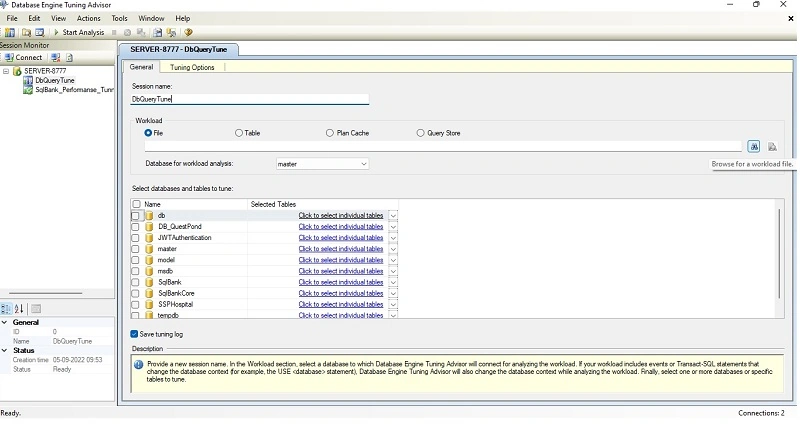Screen dimensions: 800x426
Task: Uncheck Save tuning log
Action: click(x=134, y=334)
